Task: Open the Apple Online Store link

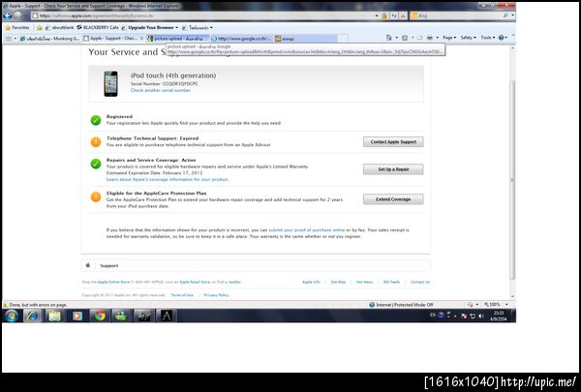Action: (x=113, y=282)
